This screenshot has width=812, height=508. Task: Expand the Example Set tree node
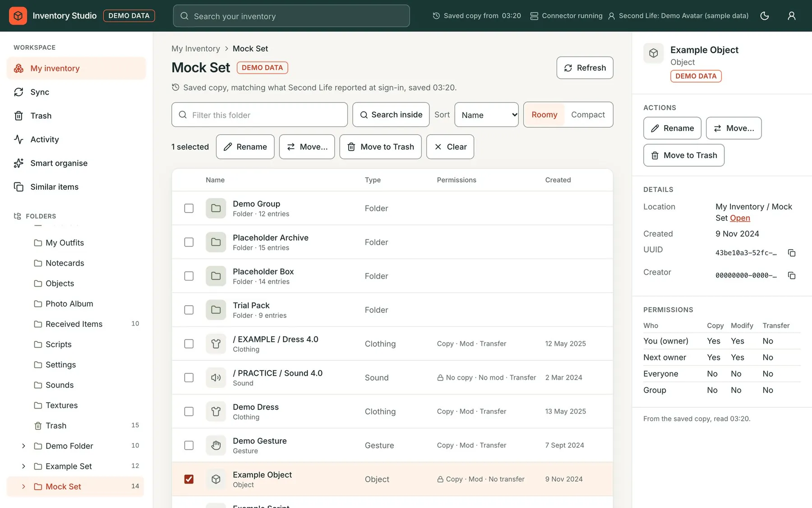(x=23, y=466)
